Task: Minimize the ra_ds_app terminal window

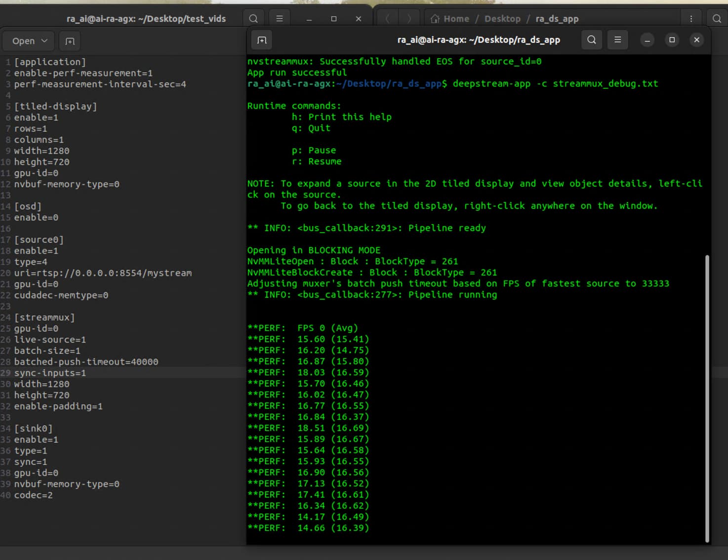Action: pyautogui.click(x=647, y=40)
